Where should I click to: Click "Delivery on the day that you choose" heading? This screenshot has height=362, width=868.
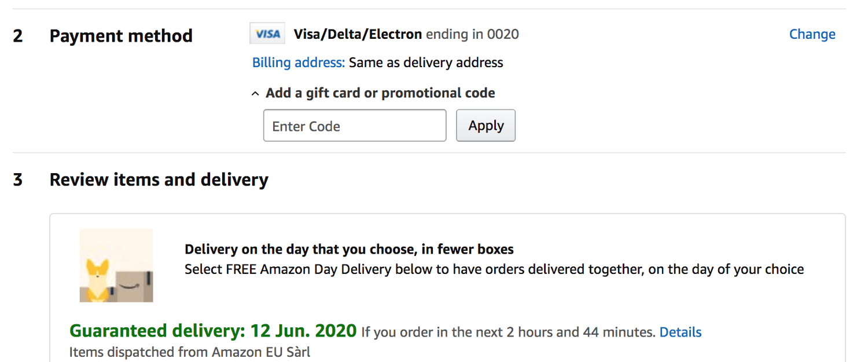click(349, 250)
